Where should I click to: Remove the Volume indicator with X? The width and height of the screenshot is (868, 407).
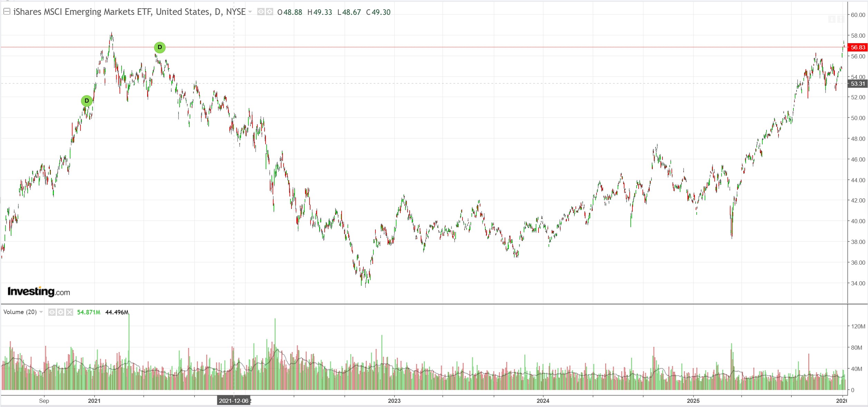point(70,312)
